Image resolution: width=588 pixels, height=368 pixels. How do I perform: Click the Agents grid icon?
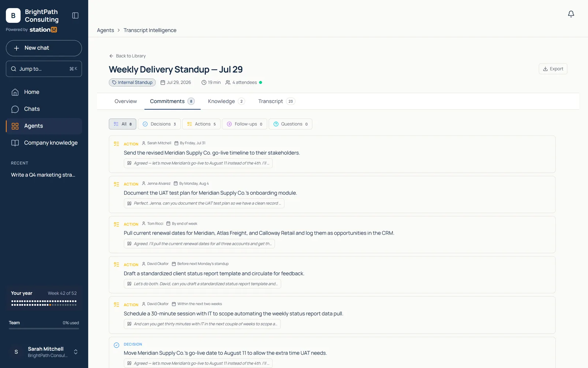pos(15,126)
